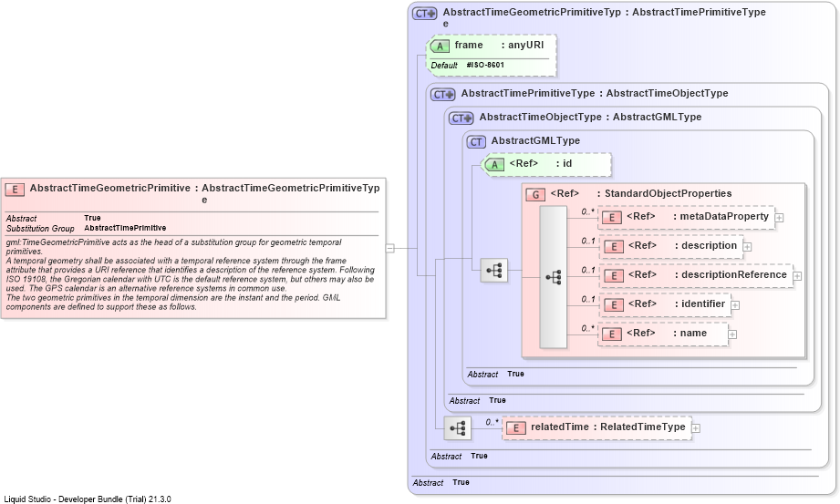Click the sequence compositor in AbstractGMLType
This screenshot has height=504, width=840.
[494, 271]
